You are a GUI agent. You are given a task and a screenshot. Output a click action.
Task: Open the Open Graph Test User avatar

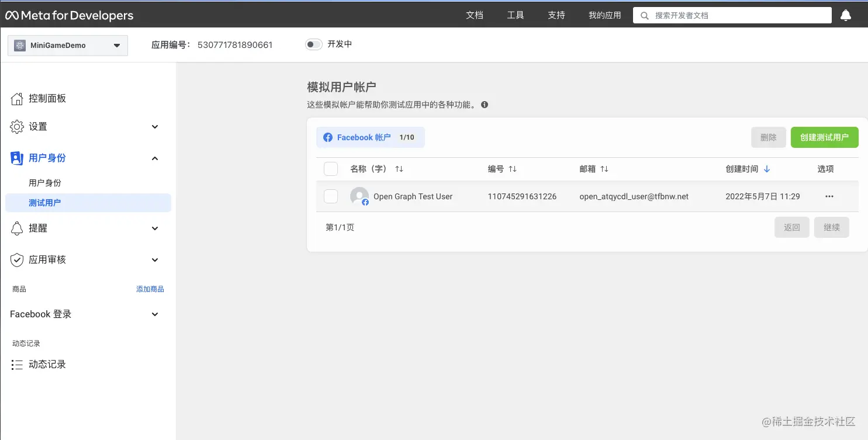tap(359, 196)
